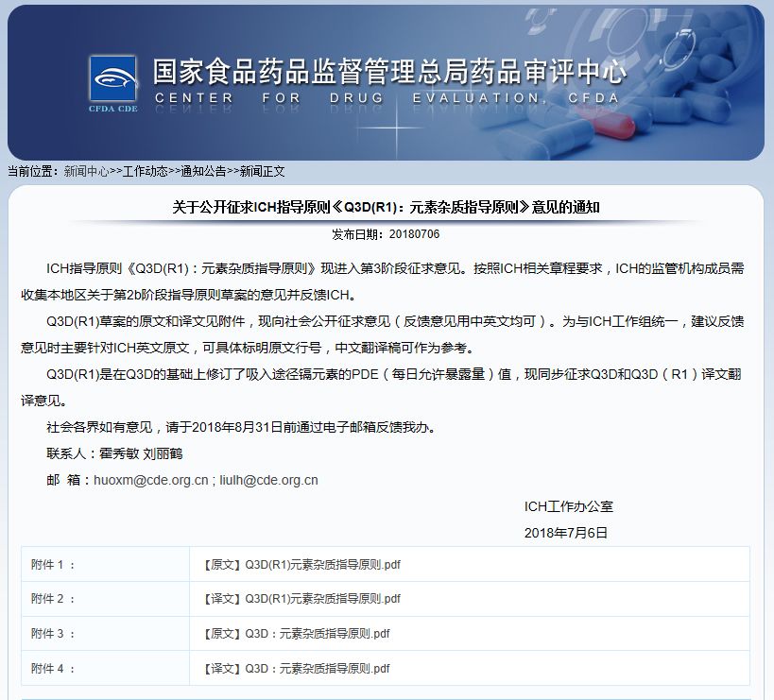This screenshot has width=774, height=700.
Task: Click the 附件 4 row label
Action: (53, 669)
